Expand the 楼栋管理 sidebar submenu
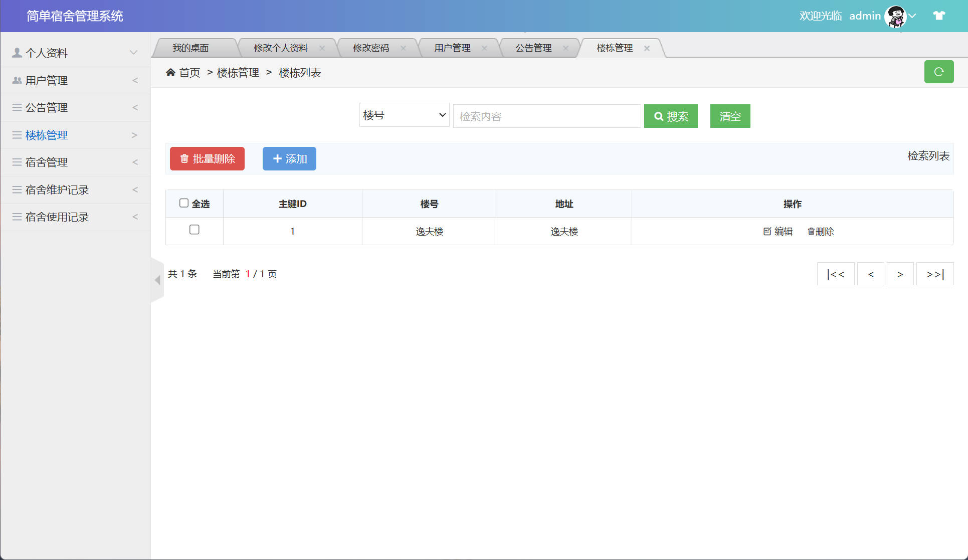This screenshot has width=968, height=560. point(134,135)
